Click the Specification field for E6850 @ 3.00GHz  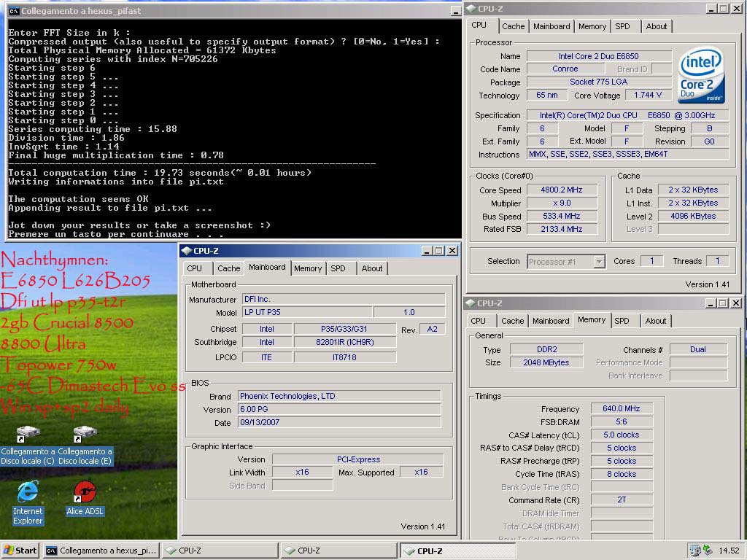[627, 115]
